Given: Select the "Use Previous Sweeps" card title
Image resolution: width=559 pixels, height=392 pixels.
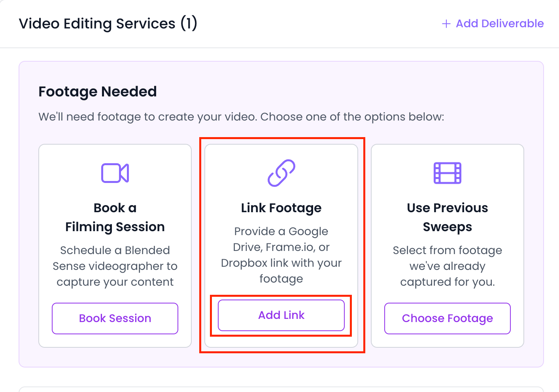Looking at the screenshot, I should click(x=448, y=217).
